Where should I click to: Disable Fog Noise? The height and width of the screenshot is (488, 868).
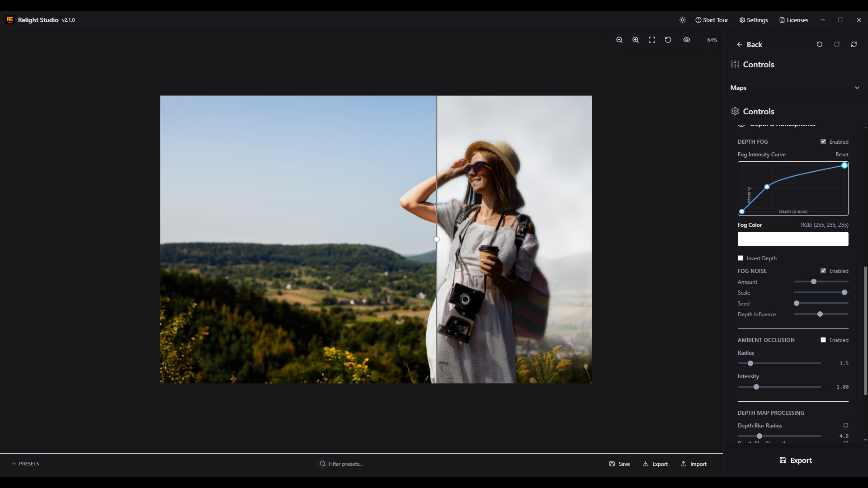(824, 271)
